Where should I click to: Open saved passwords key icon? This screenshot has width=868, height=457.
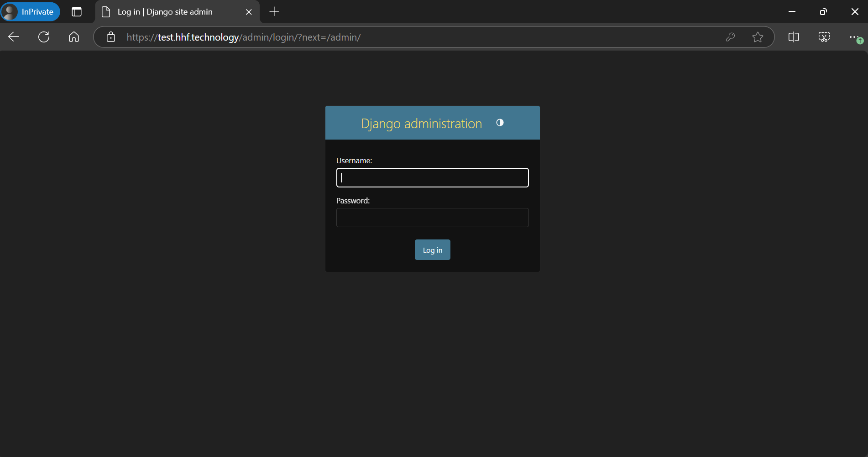click(730, 37)
